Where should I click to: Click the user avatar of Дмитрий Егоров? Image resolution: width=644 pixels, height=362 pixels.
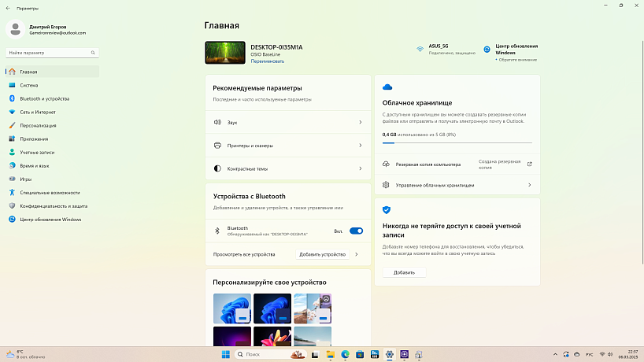click(17, 29)
